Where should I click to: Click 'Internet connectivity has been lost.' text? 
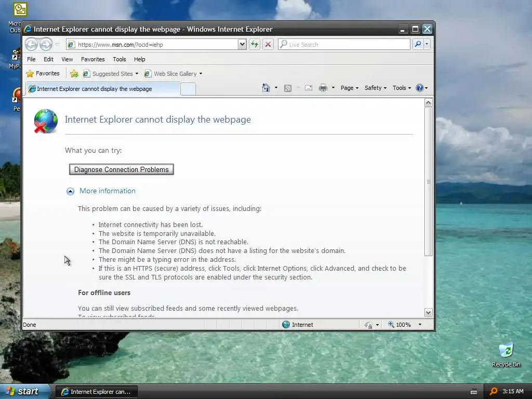click(151, 224)
